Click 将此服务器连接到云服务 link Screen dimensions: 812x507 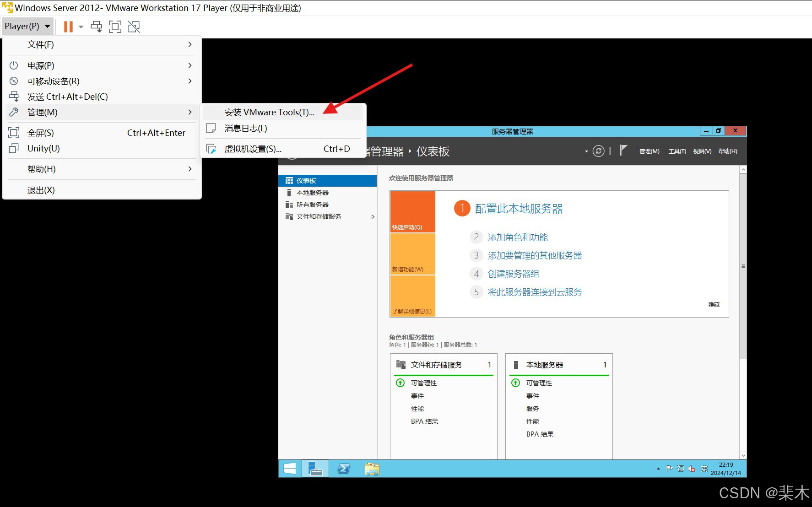tap(535, 292)
